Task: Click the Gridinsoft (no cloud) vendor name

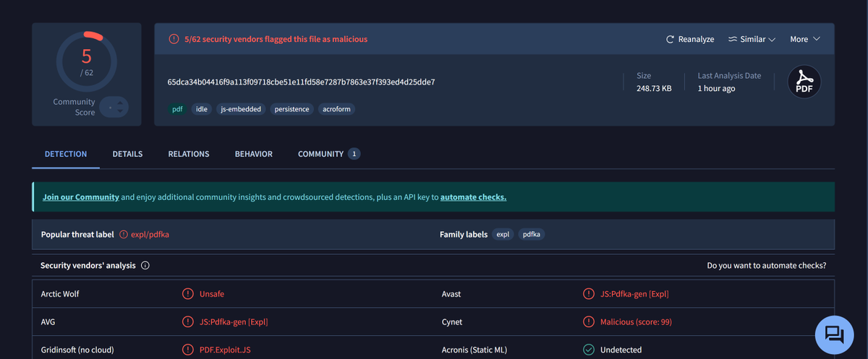Action: pyautogui.click(x=77, y=350)
